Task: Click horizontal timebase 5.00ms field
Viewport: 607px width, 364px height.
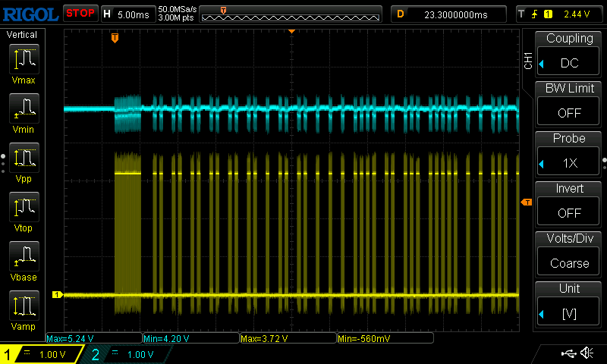Action: 128,14
